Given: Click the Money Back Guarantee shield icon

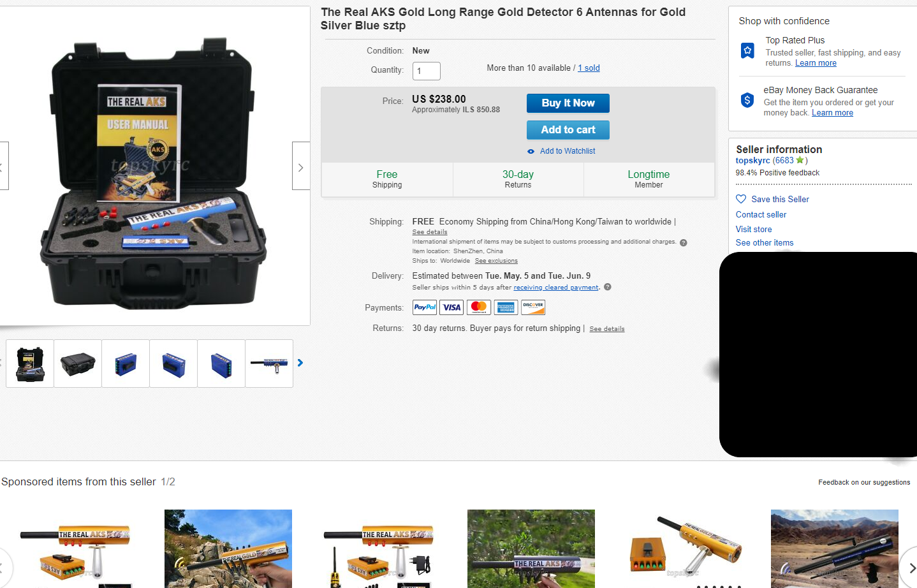Looking at the screenshot, I should [x=747, y=100].
